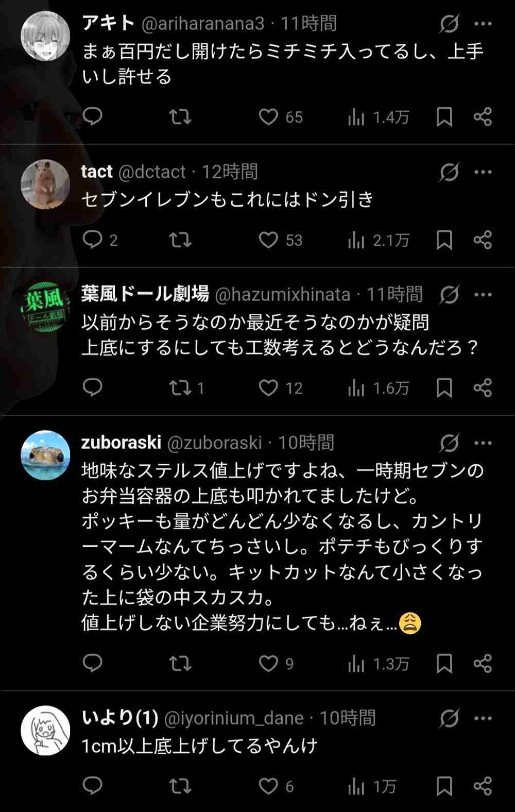Share tact's tweet
Viewport: 515px width, 812px height.
(x=483, y=240)
